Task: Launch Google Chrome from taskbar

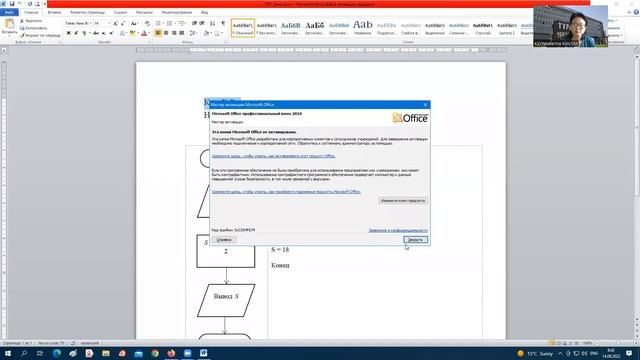Action: click(155, 353)
